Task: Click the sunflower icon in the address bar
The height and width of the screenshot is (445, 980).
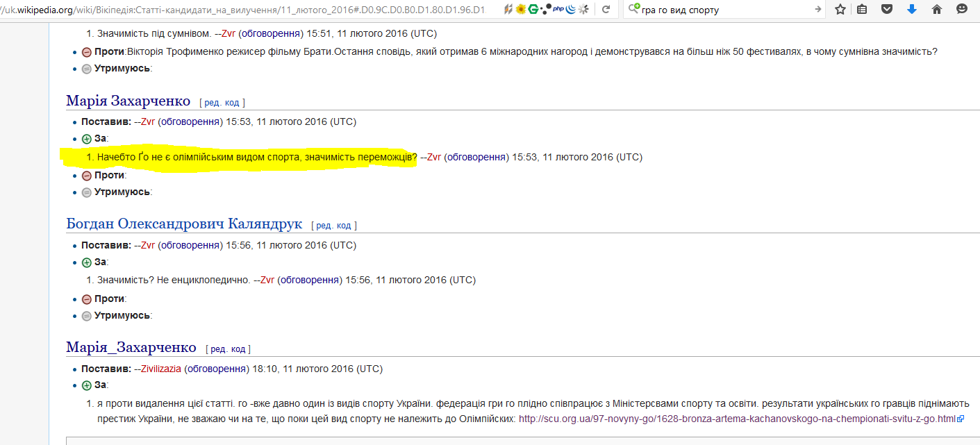Action: pos(520,10)
